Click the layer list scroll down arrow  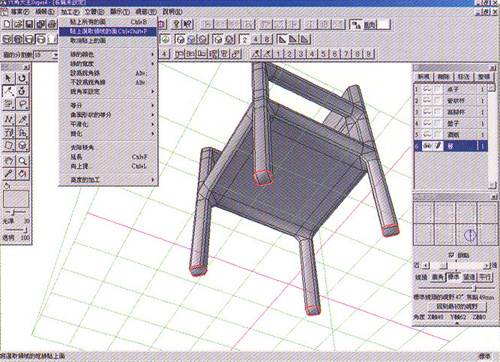491,185
